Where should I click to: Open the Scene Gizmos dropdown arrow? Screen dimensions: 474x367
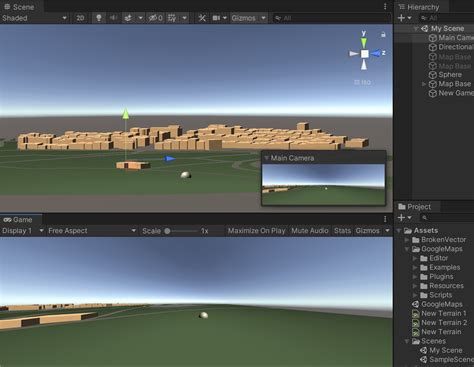point(263,18)
